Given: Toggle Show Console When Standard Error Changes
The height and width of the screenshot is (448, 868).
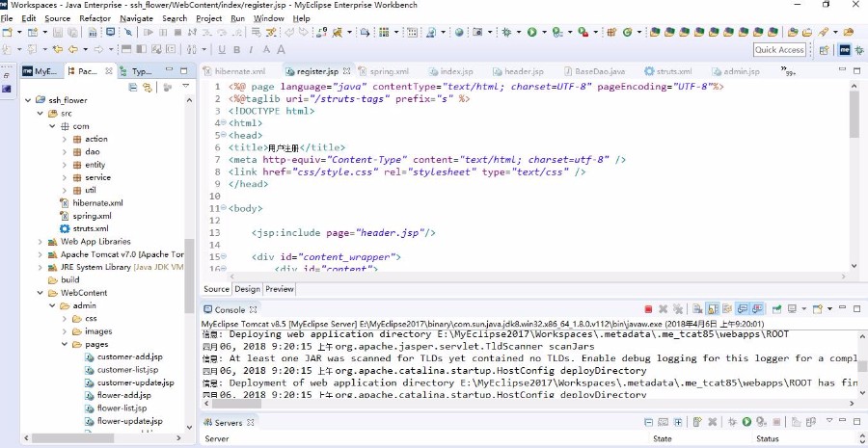Looking at the screenshot, I should 757,309.
